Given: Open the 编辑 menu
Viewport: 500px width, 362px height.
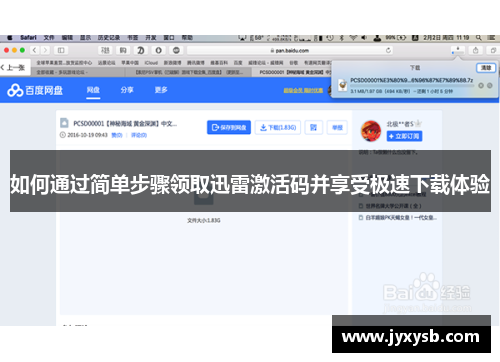Looking at the screenshot, I should (x=67, y=38).
